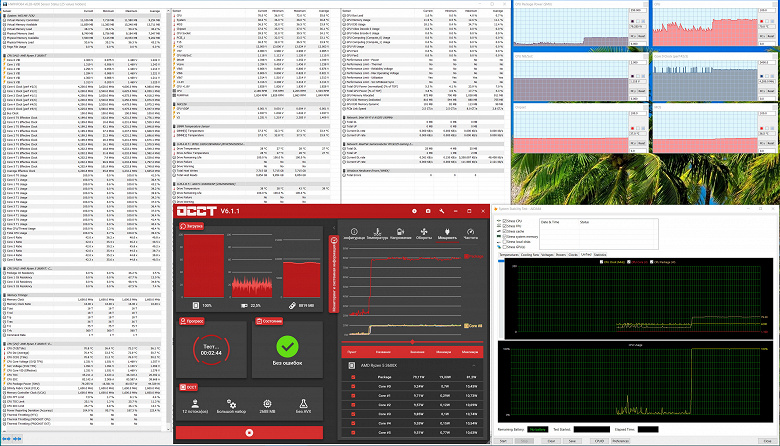Image resolution: width=780 pixels, height=446 pixels.
Task: Toggle Stress CPU checkbox in AIDA64
Action: (504, 221)
